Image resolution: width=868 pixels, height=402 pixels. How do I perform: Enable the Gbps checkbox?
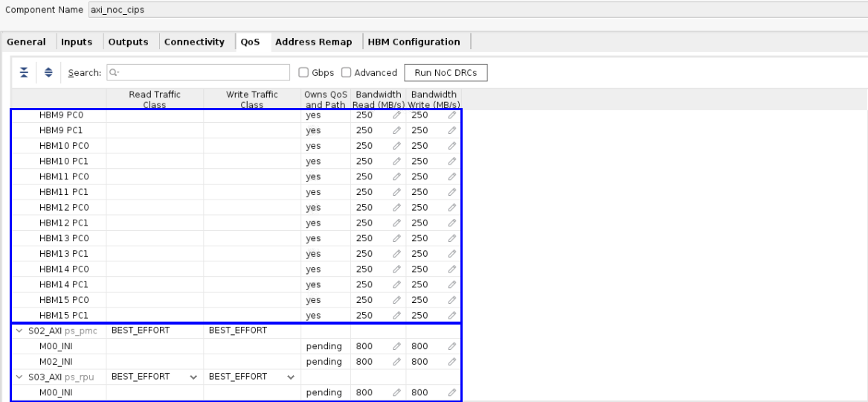click(x=303, y=72)
